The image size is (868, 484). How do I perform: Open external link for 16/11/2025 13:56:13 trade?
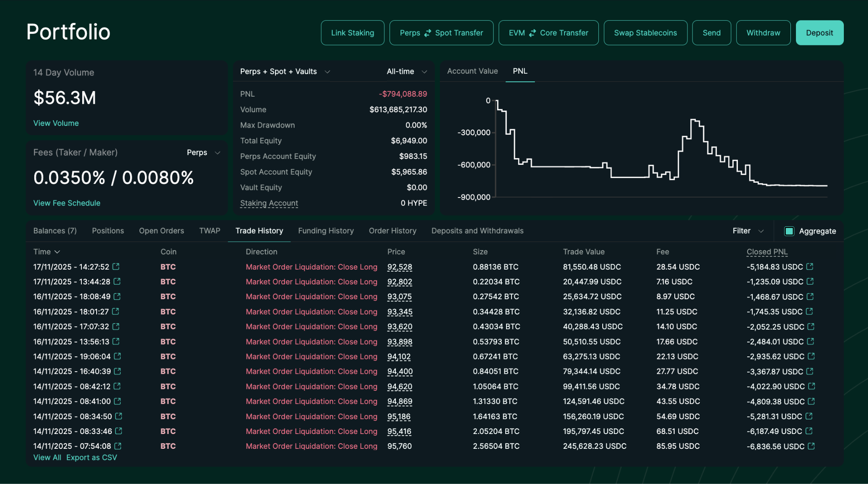[116, 342]
